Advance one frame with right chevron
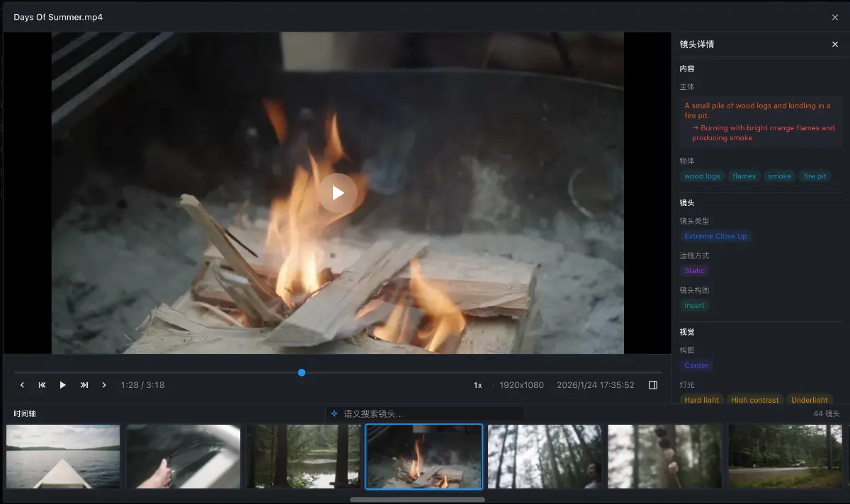Screen dimensions: 850x504 (104, 385)
